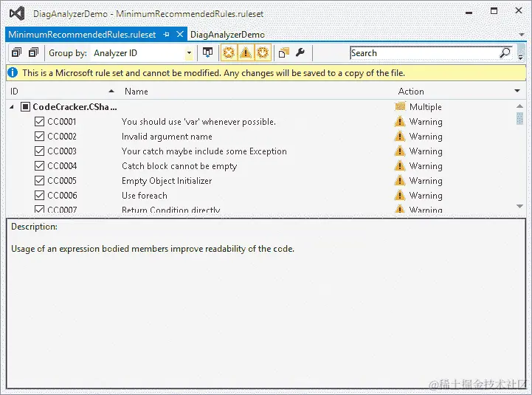Uncheck rule CC0003 checkbox
Screen dimensions: 532x395
click(39, 151)
